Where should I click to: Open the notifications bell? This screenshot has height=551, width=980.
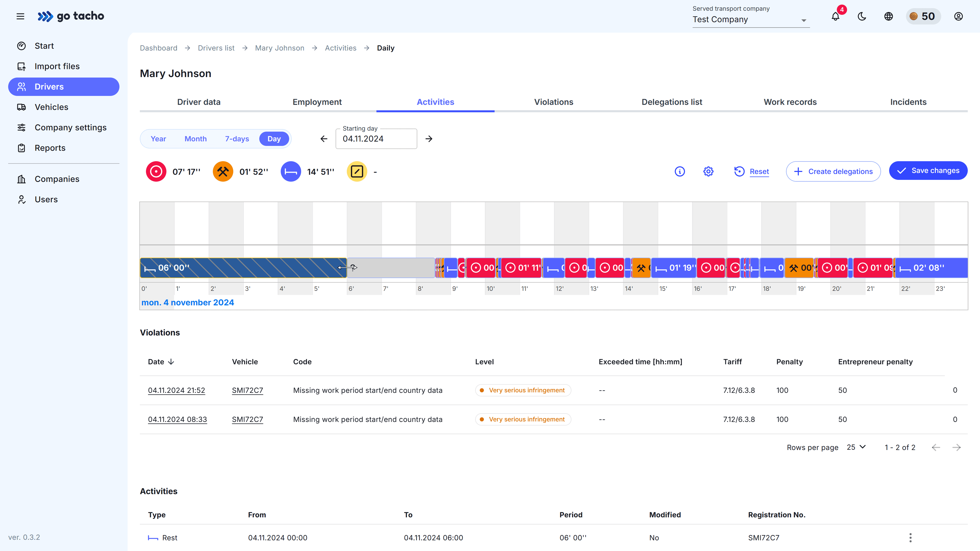836,16
